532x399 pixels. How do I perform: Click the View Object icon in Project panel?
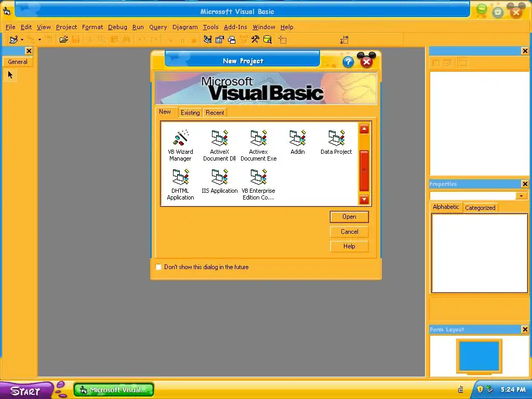(448, 63)
